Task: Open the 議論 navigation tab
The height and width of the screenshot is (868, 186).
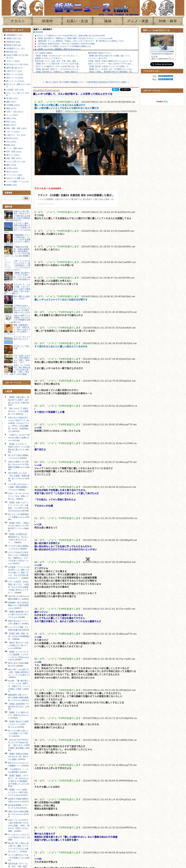Action: (107, 21)
